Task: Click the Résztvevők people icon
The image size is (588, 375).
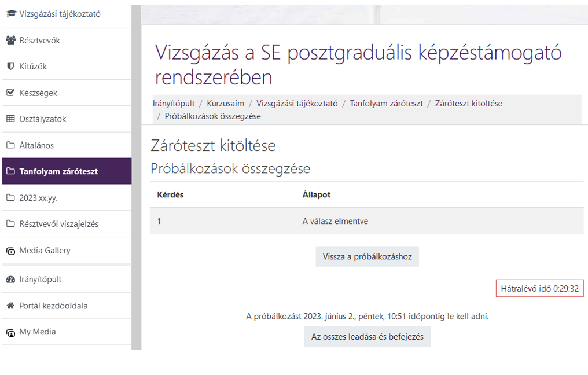Action: click(10, 41)
